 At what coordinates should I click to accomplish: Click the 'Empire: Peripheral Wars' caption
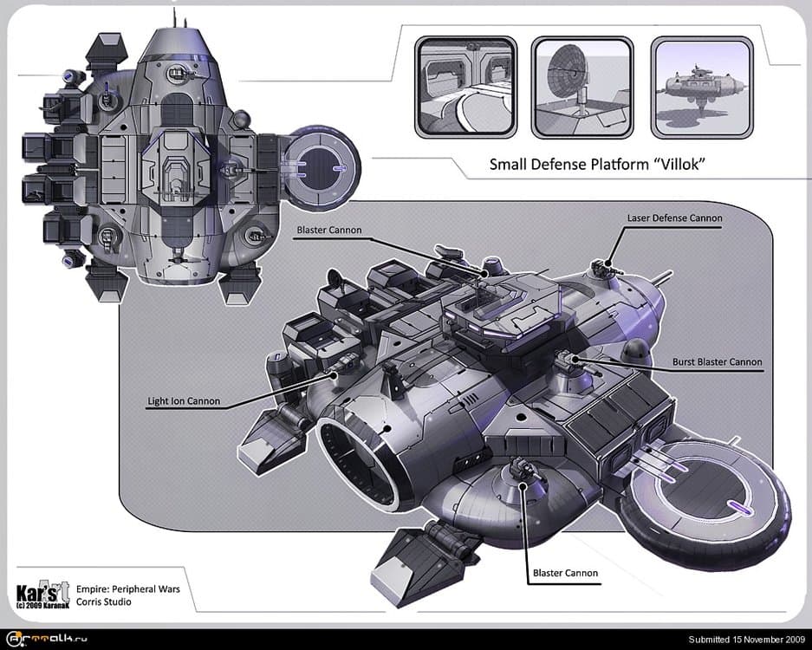tap(127, 588)
